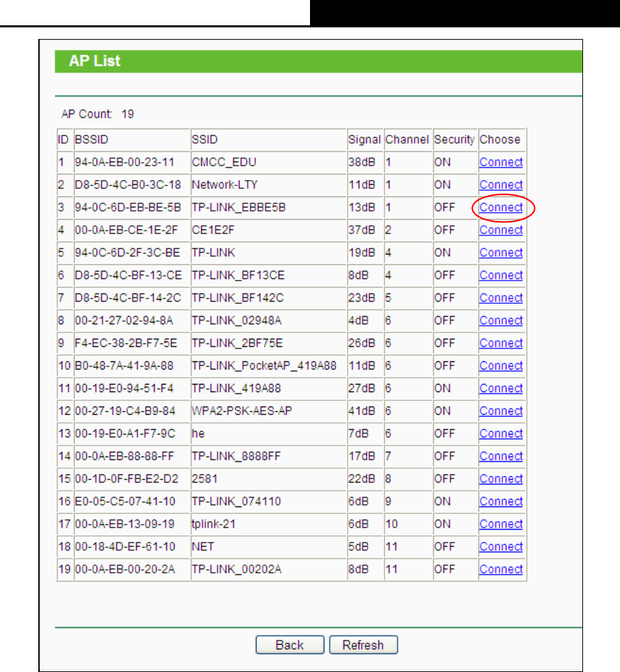Viewport: 620px width, 672px height.
Task: Connect to TP-LINK_PocketAP_419A88
Action: (501, 366)
